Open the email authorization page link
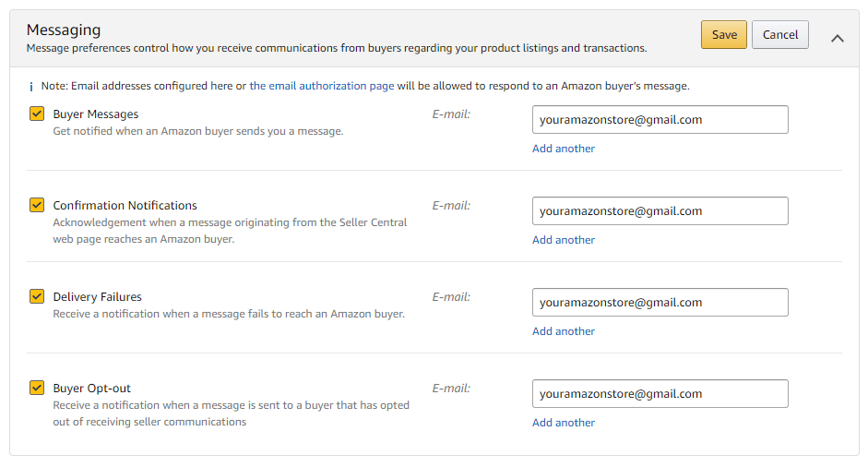This screenshot has width=868, height=467. [321, 86]
